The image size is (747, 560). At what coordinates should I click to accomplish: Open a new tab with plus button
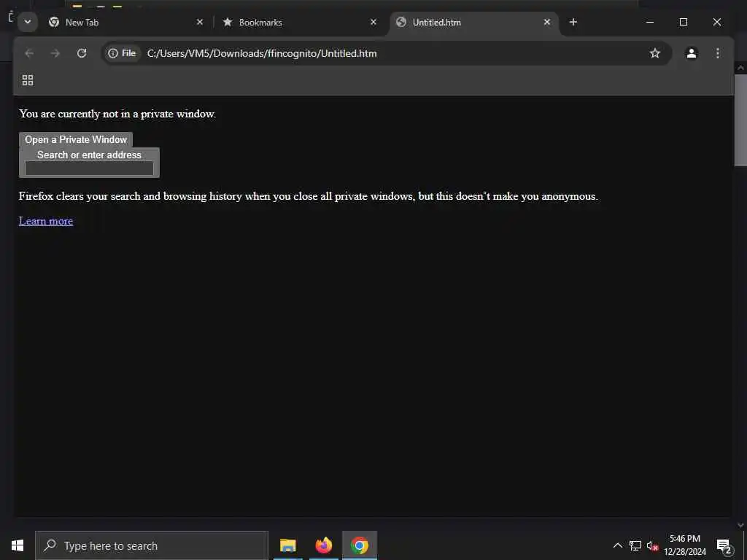pos(573,22)
